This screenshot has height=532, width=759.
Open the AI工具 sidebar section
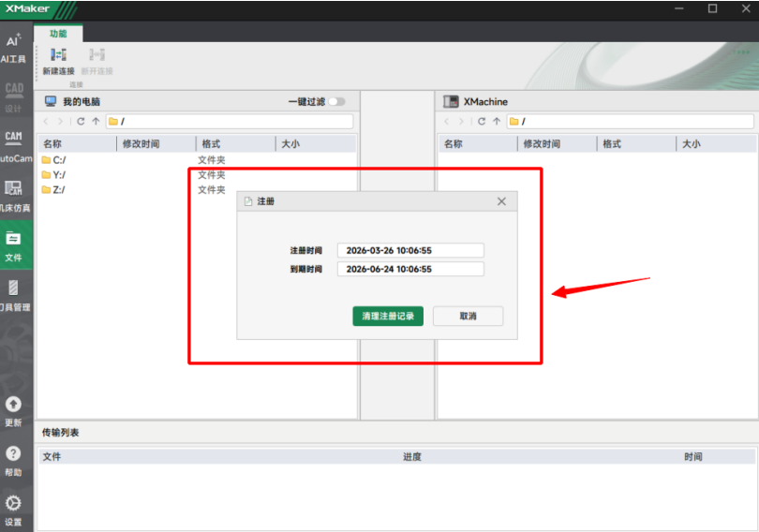[x=14, y=47]
